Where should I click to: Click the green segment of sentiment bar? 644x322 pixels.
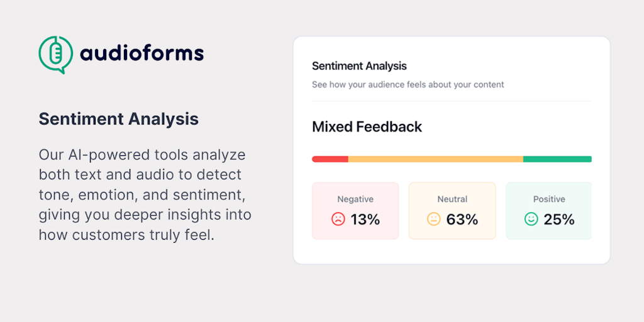click(557, 159)
